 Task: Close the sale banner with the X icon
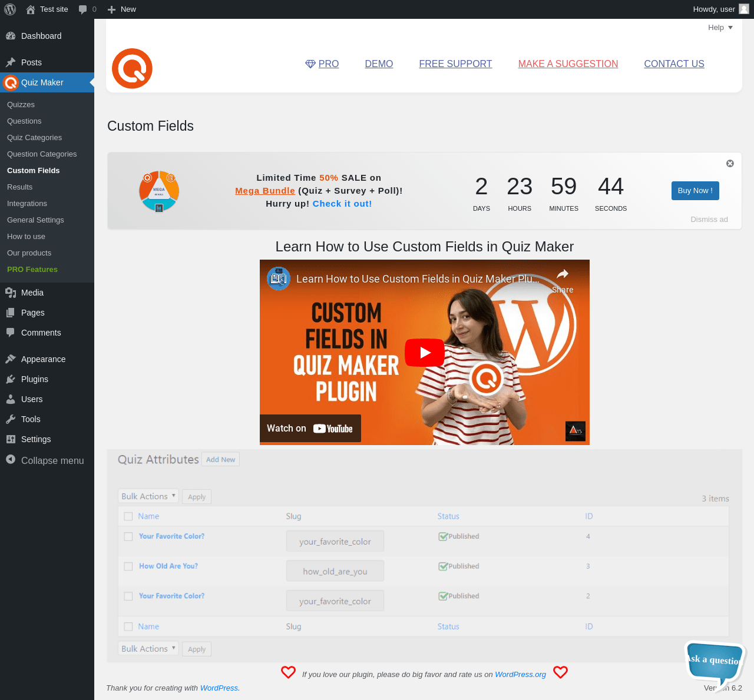tap(730, 164)
